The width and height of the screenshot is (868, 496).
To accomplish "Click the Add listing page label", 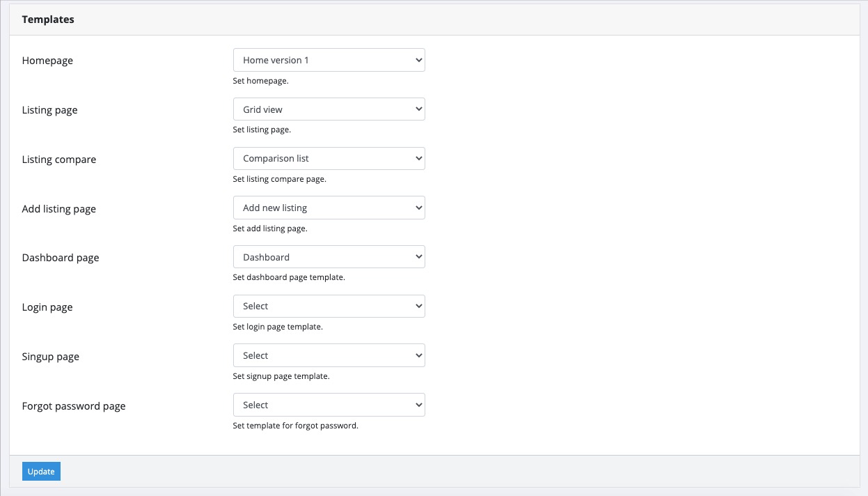I will coord(59,209).
